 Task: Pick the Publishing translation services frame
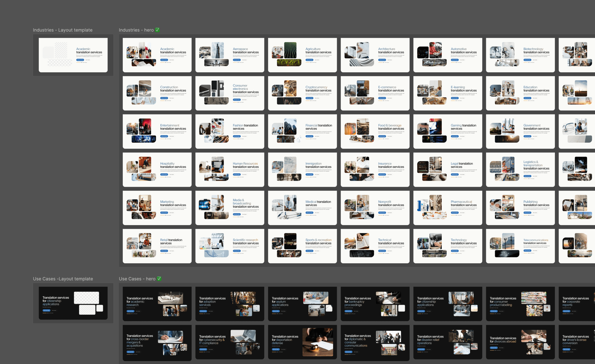[x=520, y=208]
